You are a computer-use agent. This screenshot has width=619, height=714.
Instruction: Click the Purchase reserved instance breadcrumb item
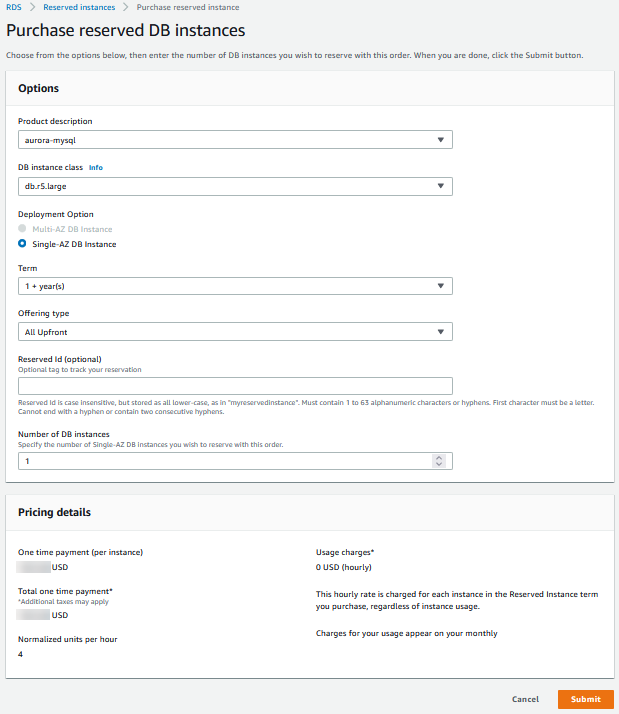[x=188, y=7]
